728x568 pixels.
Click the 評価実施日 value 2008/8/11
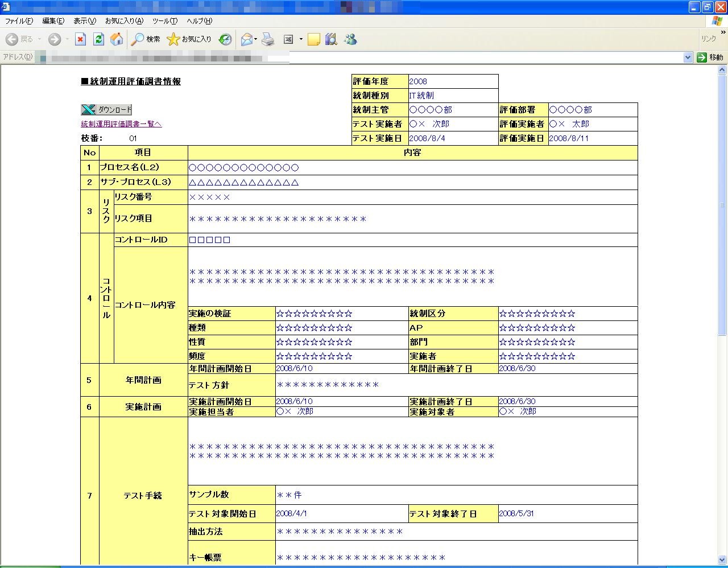[x=569, y=138]
